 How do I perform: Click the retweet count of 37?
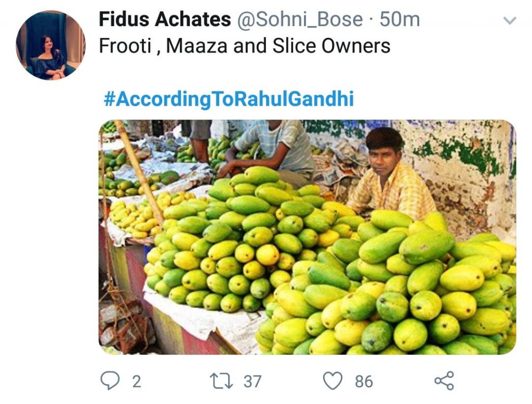[x=252, y=382]
